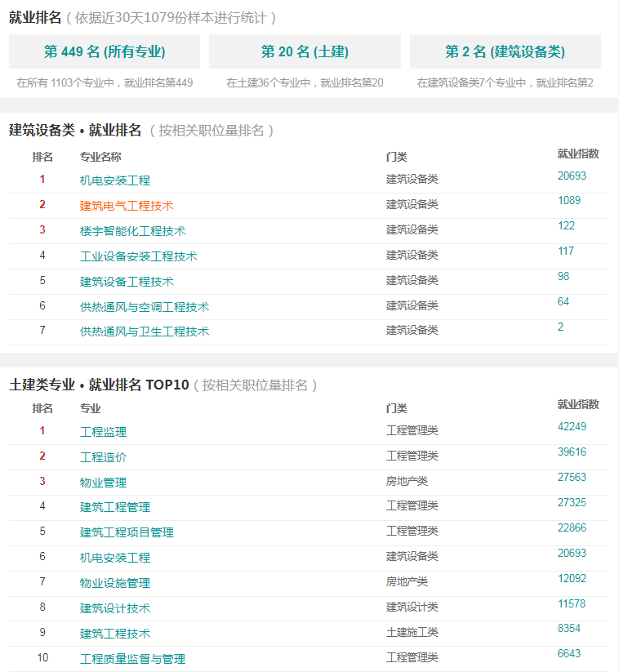Click employment index value 11578
Image resolution: width=619 pixels, height=672 pixels.
(572, 603)
